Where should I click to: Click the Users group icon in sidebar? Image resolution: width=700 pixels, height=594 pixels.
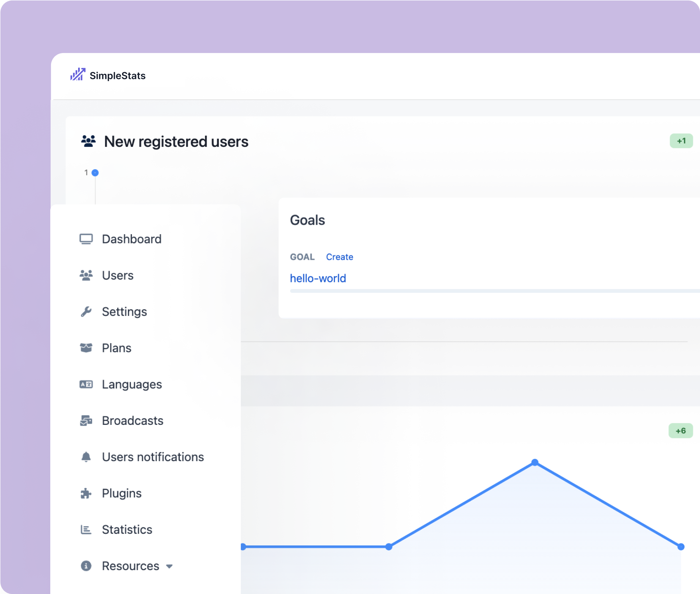[86, 275]
